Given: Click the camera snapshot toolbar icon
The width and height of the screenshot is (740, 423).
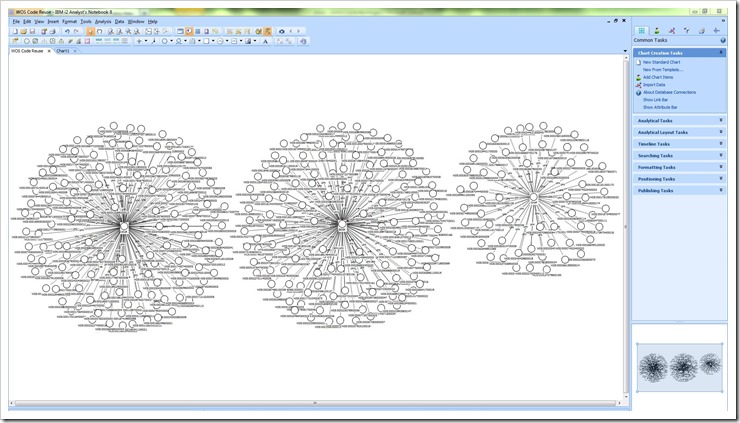Looking at the screenshot, I should [282, 32].
